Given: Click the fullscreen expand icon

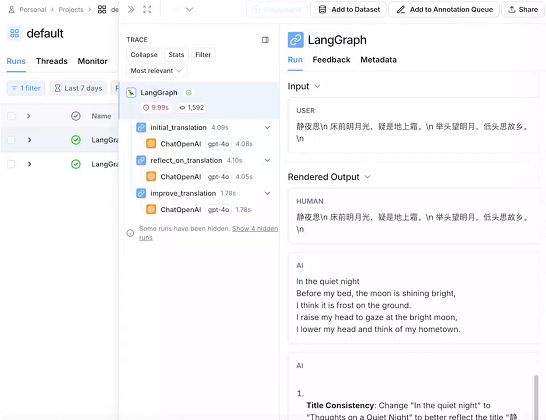Looking at the screenshot, I should (147, 9).
